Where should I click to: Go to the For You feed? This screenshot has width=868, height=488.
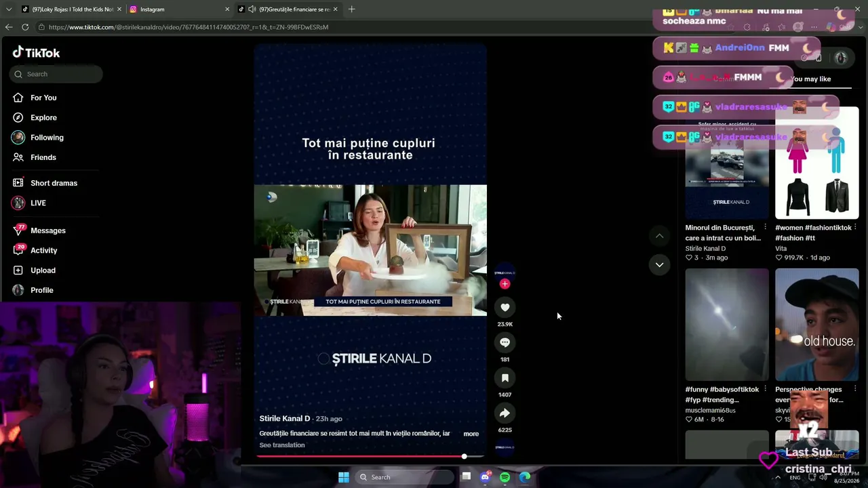click(43, 98)
